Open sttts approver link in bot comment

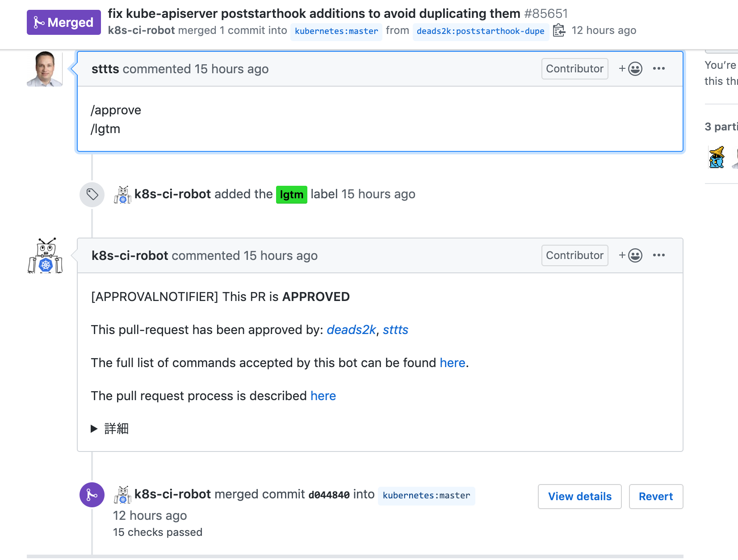point(395,330)
